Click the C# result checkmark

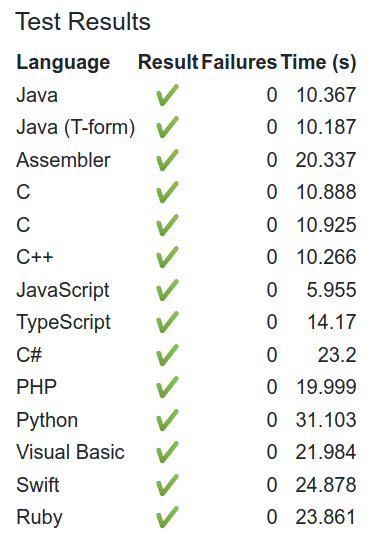click(167, 355)
